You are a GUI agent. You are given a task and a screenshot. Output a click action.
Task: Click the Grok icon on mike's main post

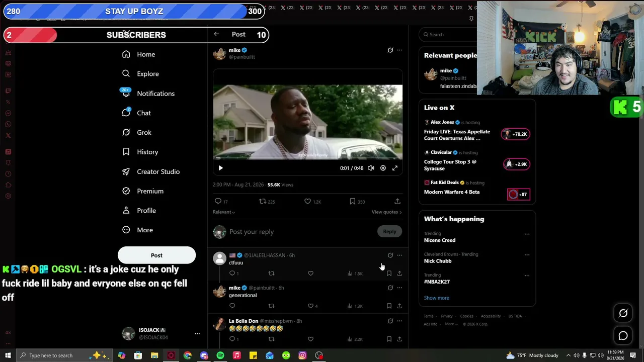click(390, 50)
